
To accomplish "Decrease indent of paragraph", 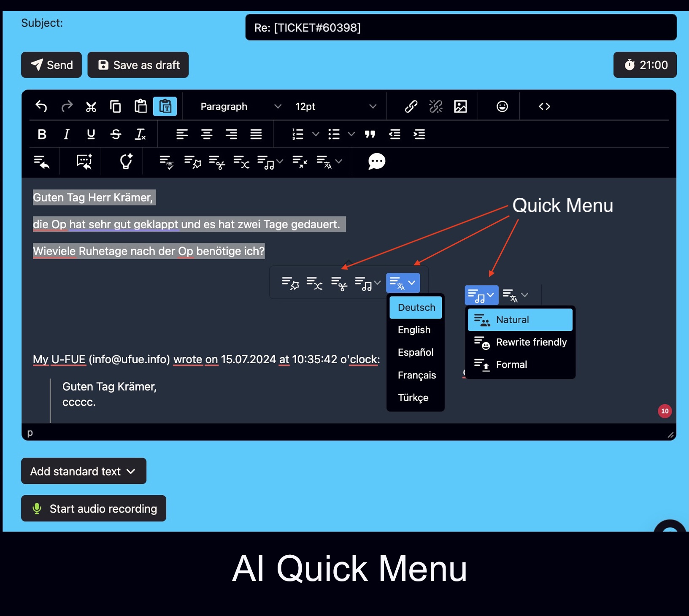I will pos(394,134).
